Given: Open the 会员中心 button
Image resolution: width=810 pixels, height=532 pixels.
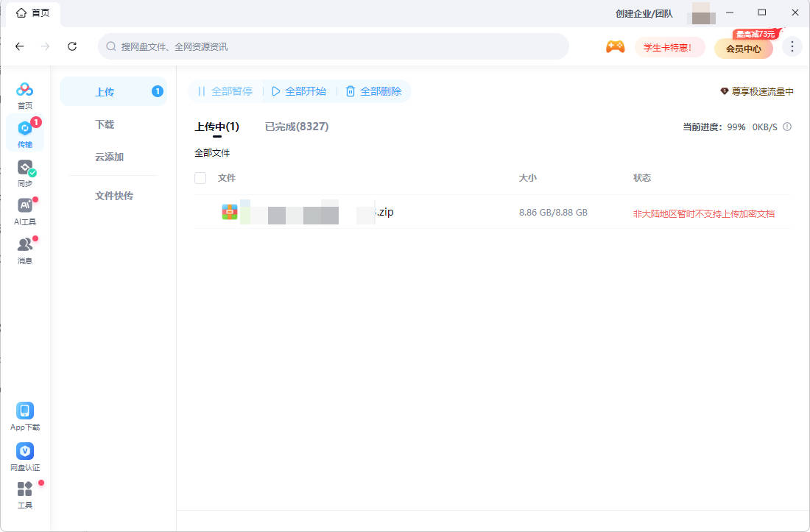Looking at the screenshot, I should coord(743,49).
